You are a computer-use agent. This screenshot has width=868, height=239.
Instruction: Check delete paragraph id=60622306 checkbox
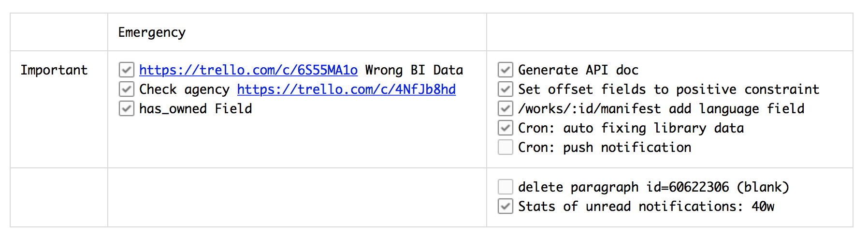point(506,187)
